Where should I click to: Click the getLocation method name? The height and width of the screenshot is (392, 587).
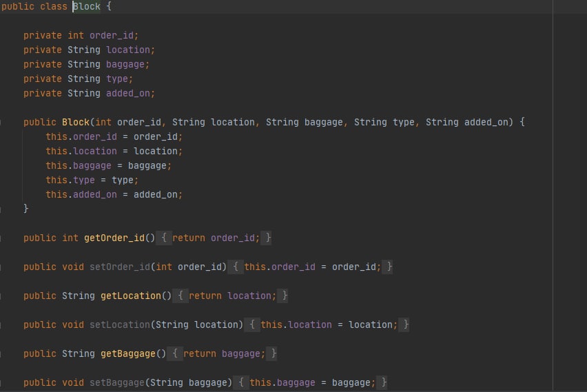coord(131,296)
